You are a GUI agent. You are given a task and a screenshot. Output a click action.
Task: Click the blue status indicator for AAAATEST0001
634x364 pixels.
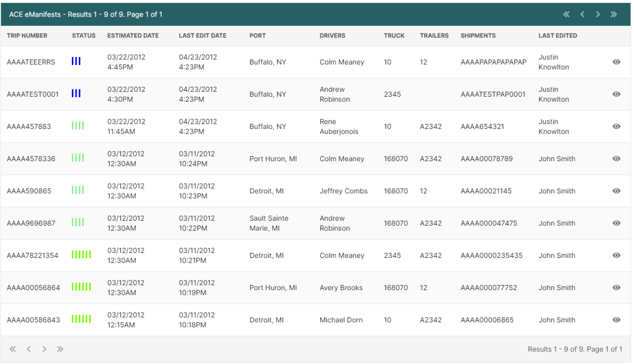tap(76, 94)
